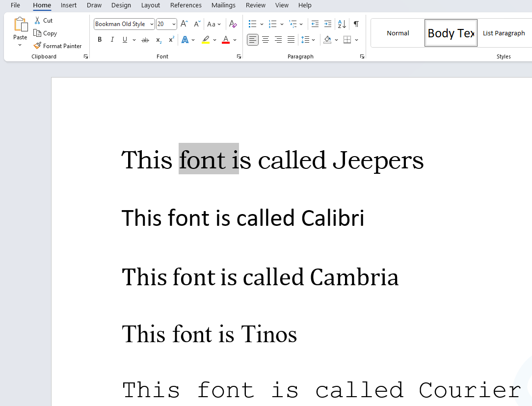The width and height of the screenshot is (532, 406).
Task: Click the Superscript icon
Action: pyautogui.click(x=171, y=40)
